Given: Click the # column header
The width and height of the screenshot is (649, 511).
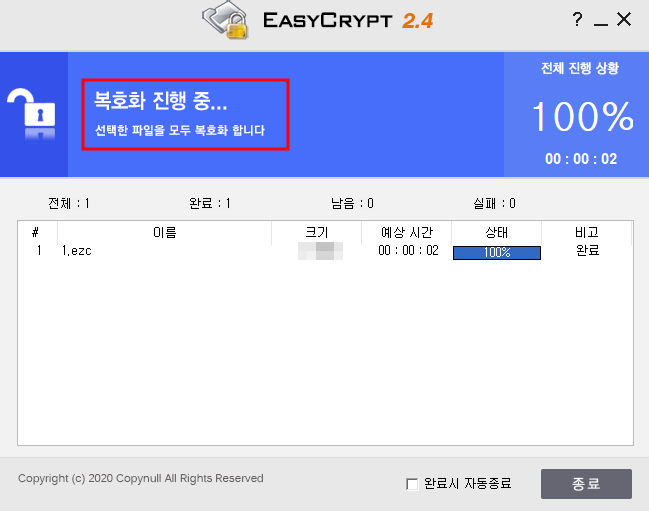Looking at the screenshot, I should click(x=36, y=233).
